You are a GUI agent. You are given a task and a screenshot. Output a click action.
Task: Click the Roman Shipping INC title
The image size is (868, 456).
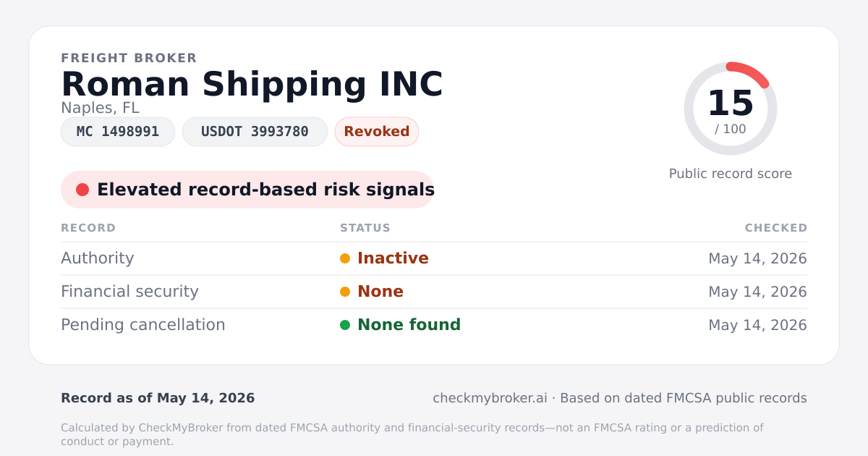252,84
